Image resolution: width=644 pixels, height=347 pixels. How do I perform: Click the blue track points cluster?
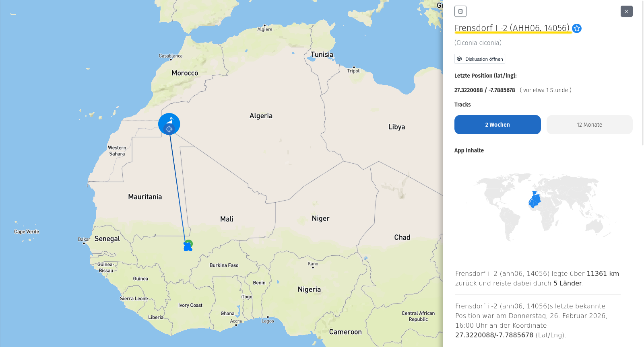(x=187, y=247)
